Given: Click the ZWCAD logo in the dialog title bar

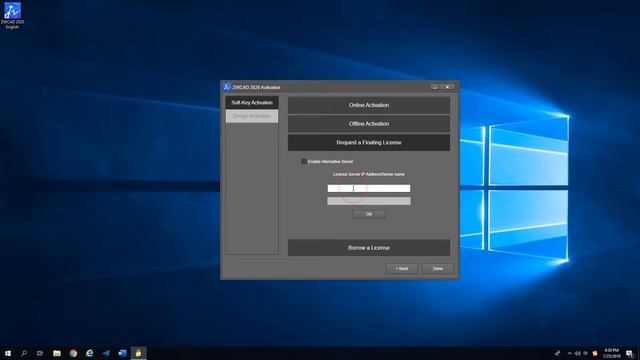Looking at the screenshot, I should coord(227,87).
